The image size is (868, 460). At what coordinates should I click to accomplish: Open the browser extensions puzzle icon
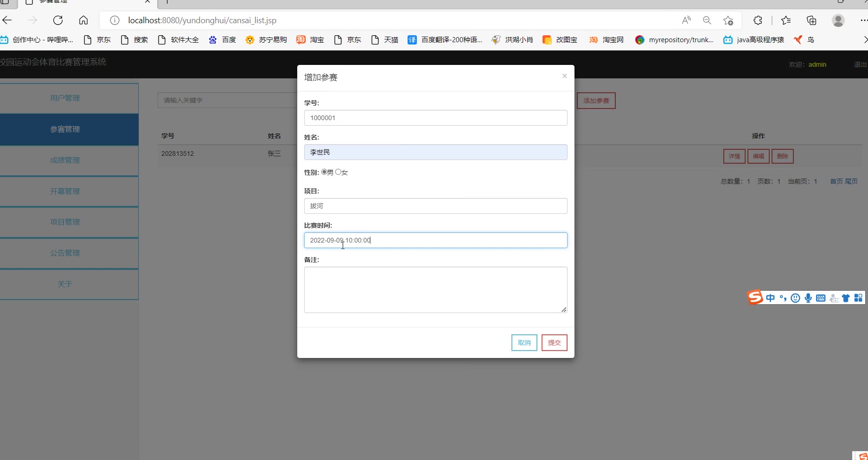(758, 20)
